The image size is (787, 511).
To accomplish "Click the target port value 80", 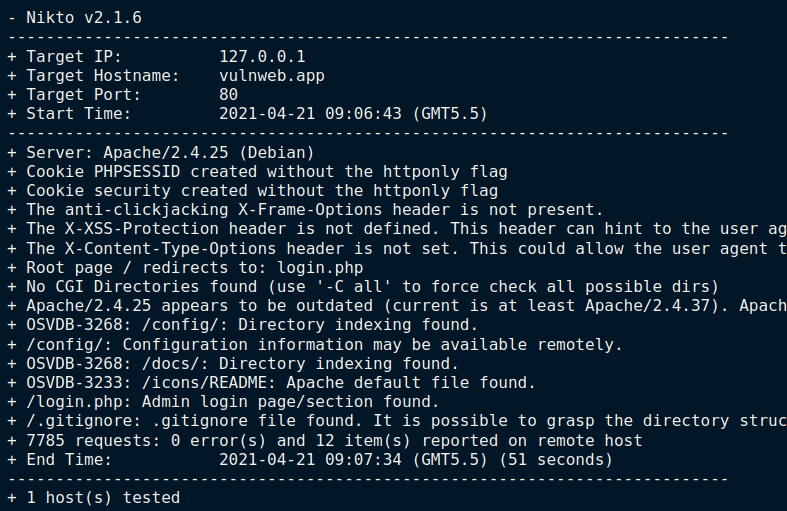I will tap(228, 94).
